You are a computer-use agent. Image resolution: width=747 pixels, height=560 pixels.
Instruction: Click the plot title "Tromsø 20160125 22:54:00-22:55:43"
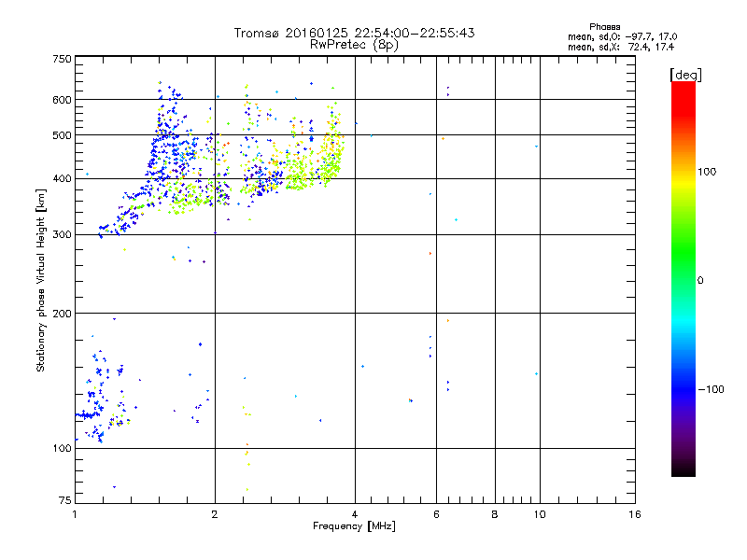click(354, 33)
